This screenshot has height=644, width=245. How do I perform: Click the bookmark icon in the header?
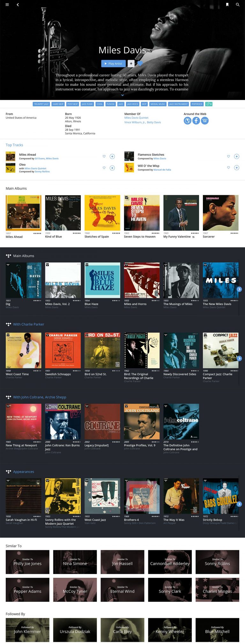tap(227, 4)
